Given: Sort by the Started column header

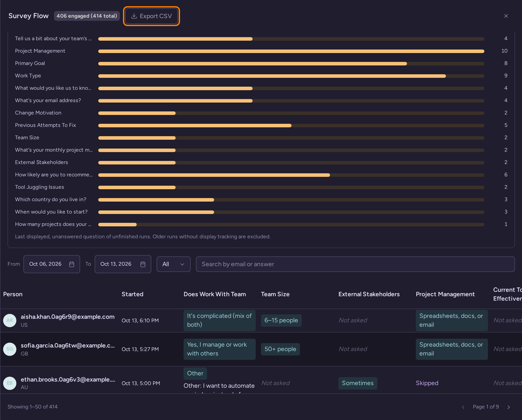Looking at the screenshot, I should (x=132, y=294).
